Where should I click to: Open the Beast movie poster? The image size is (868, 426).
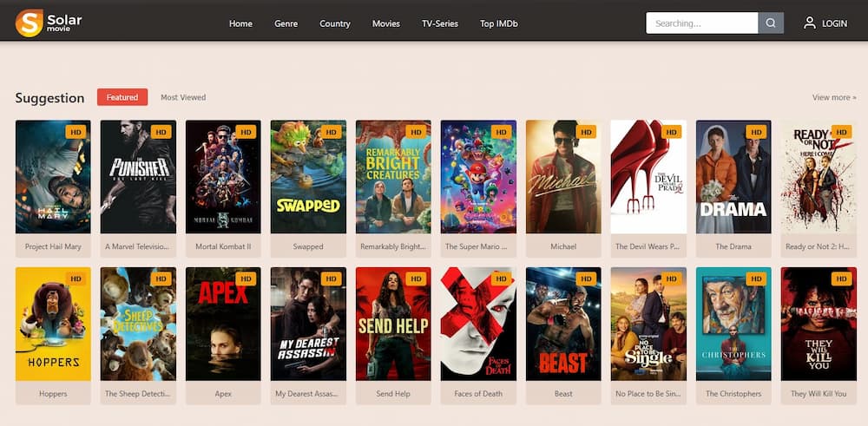pos(563,324)
